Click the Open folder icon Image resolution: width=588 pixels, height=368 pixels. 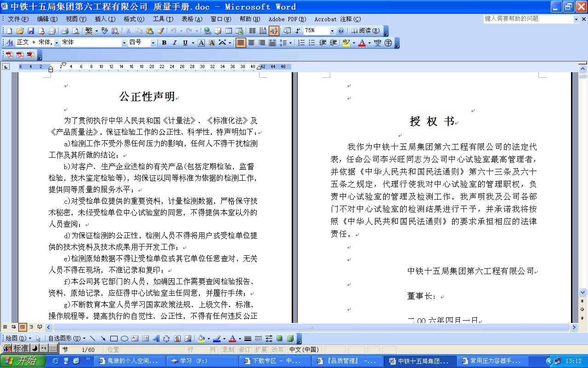click(20, 31)
